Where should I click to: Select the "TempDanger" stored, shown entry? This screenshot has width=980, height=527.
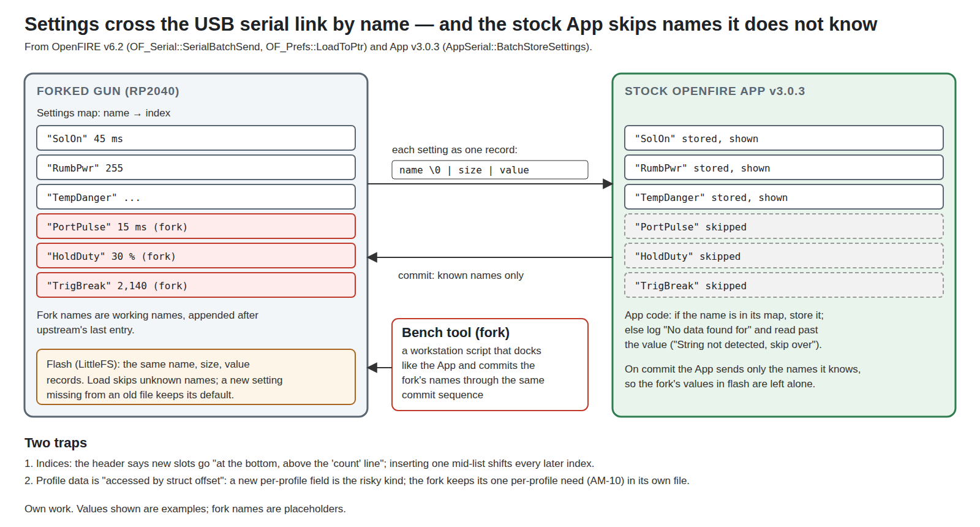pyautogui.click(x=784, y=197)
